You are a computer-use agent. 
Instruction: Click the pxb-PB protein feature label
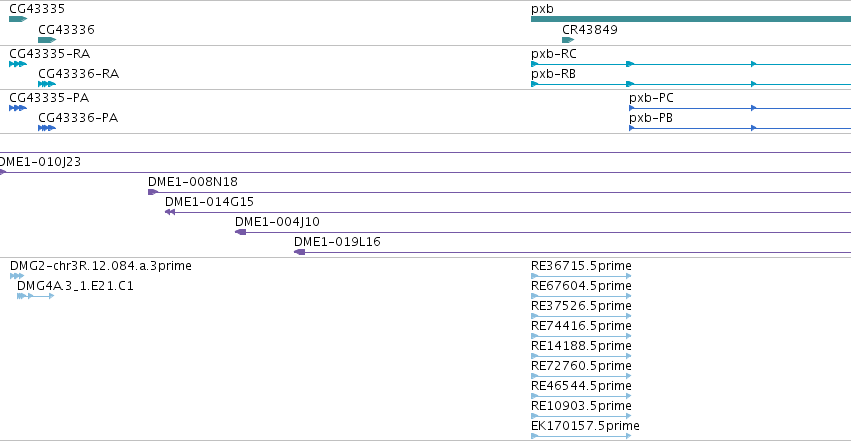coord(651,118)
